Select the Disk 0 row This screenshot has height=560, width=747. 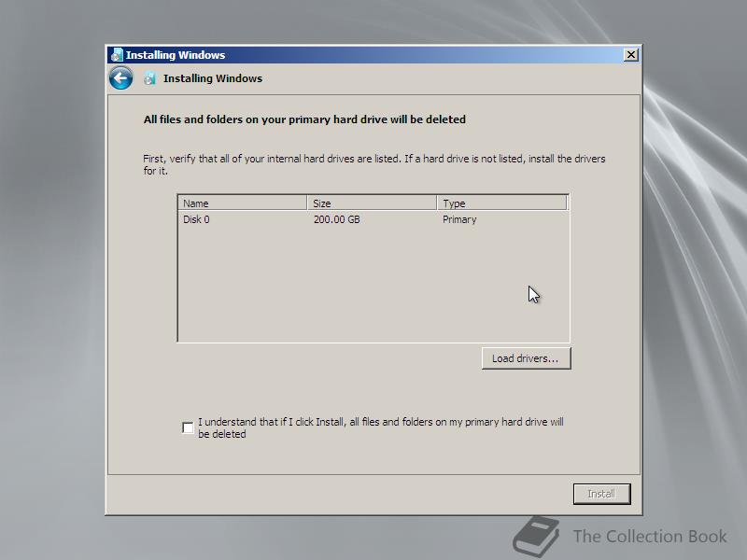click(373, 219)
